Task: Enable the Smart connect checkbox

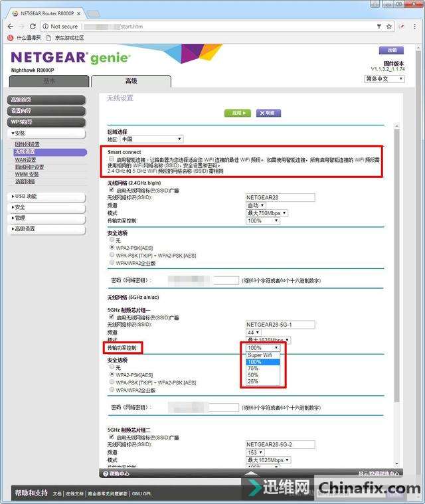Action: tap(112, 159)
